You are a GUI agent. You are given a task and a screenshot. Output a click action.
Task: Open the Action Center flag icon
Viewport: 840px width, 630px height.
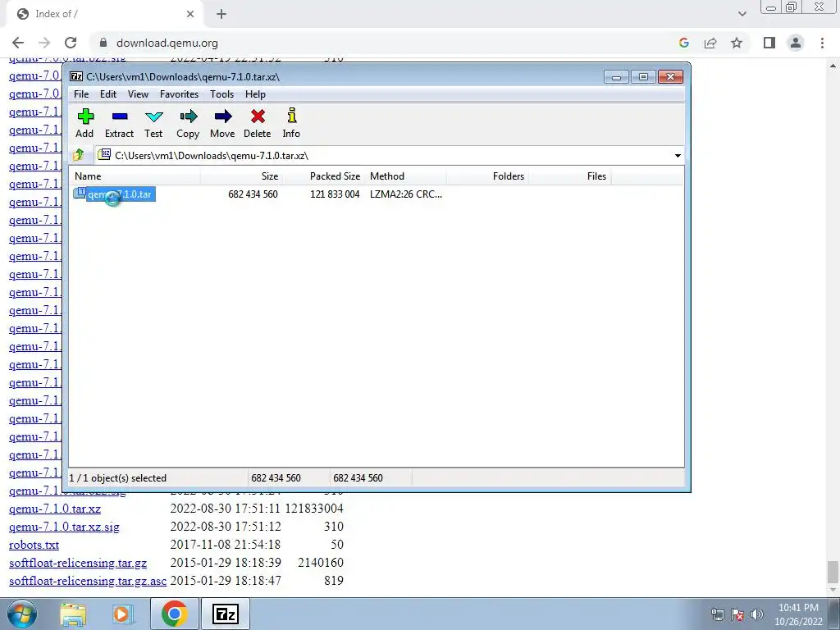click(x=737, y=614)
